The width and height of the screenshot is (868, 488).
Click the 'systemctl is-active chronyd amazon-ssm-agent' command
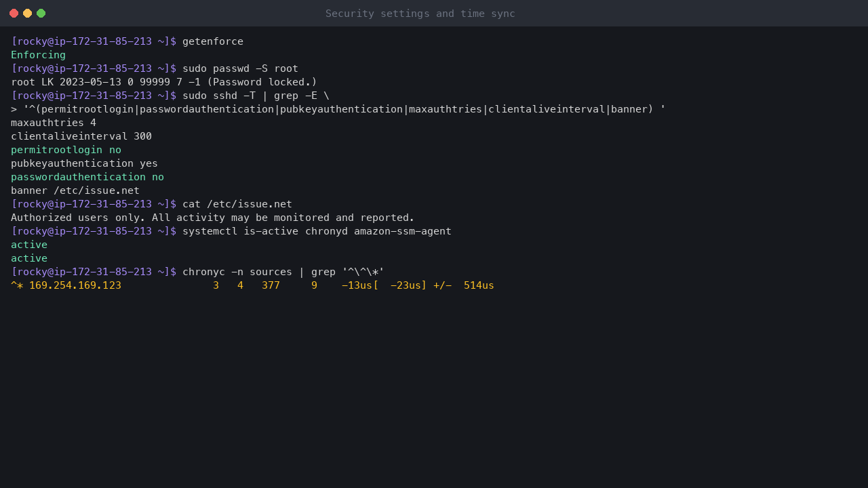pyautogui.click(x=317, y=231)
